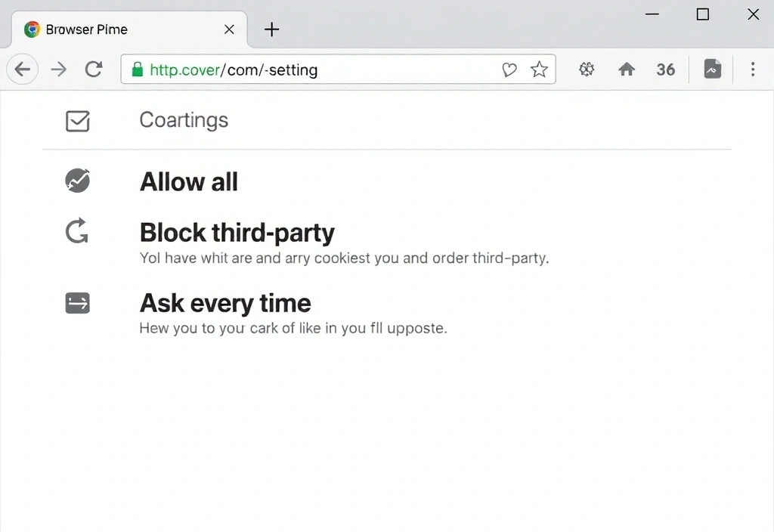
Task: Navigate forward with the right arrow
Action: 58,69
